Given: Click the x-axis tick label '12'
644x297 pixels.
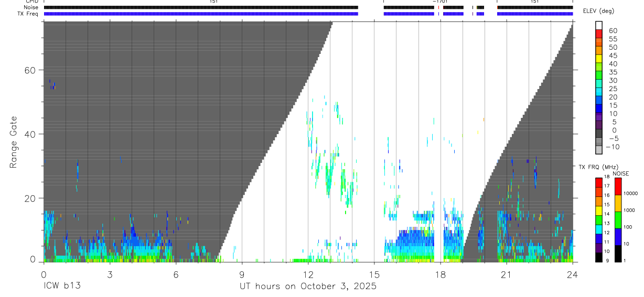Looking at the screenshot, I should 308,274.
